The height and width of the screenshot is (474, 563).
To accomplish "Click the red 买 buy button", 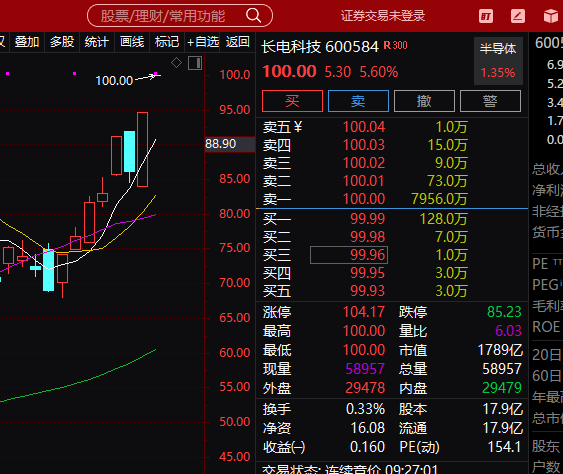I will click(292, 101).
